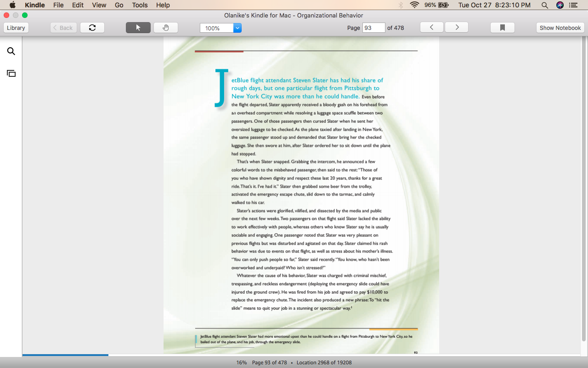The image size is (588, 368).
Task: Click the date and time in menu bar
Action: pos(494,5)
